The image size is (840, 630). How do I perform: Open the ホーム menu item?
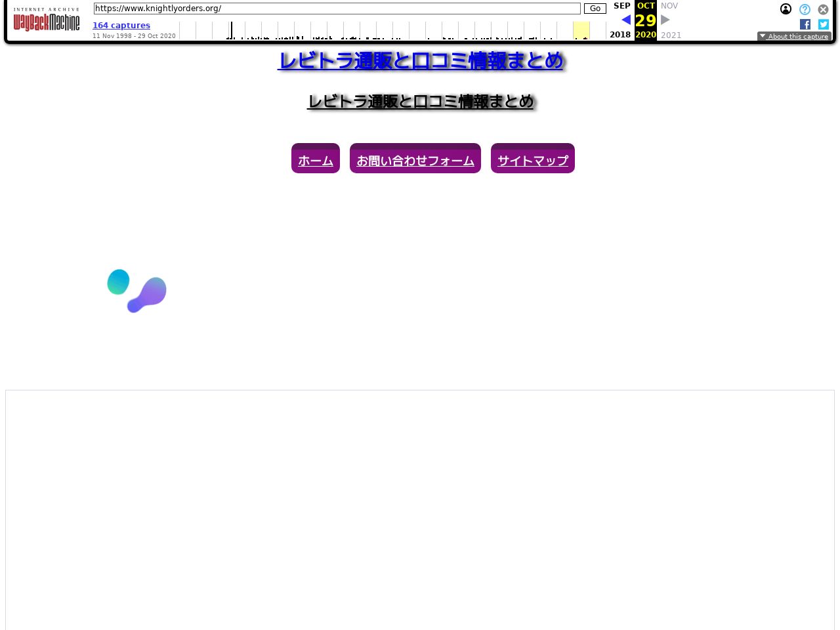pos(316,160)
